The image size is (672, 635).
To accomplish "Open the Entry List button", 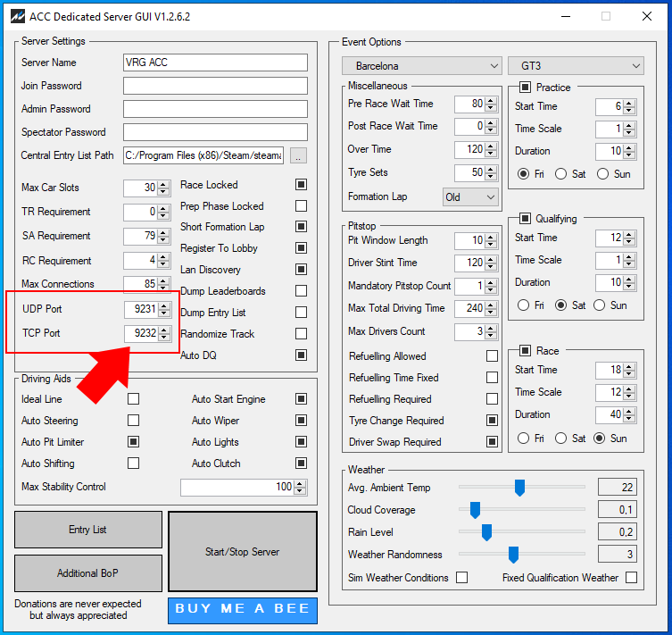I will click(87, 530).
